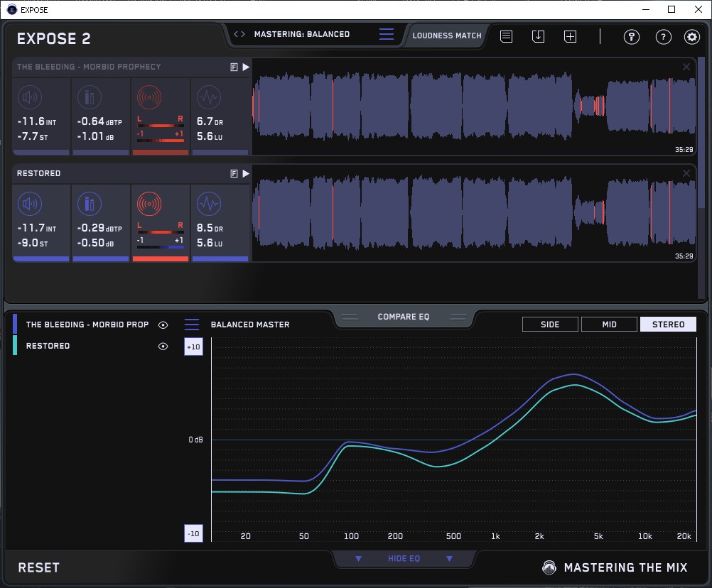Click the -11.7 INT loudness value

(37, 228)
